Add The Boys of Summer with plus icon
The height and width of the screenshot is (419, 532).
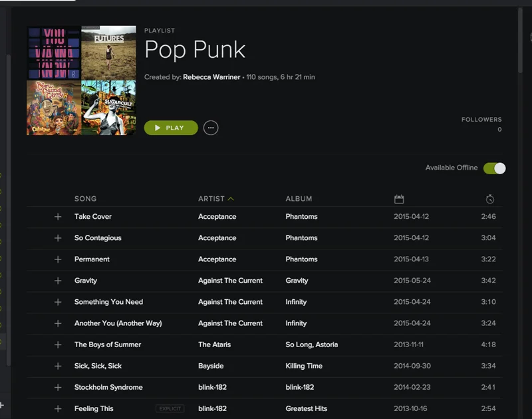coord(58,345)
